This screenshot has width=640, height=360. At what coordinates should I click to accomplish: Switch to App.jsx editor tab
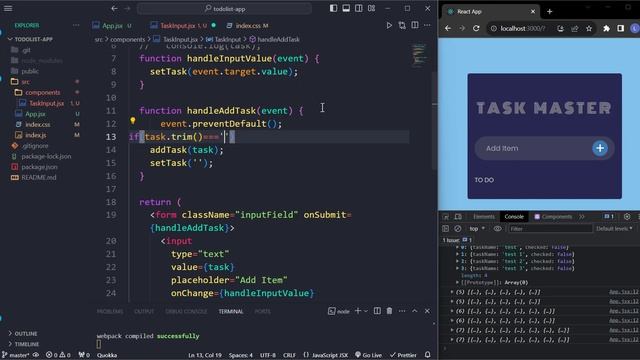112,25
